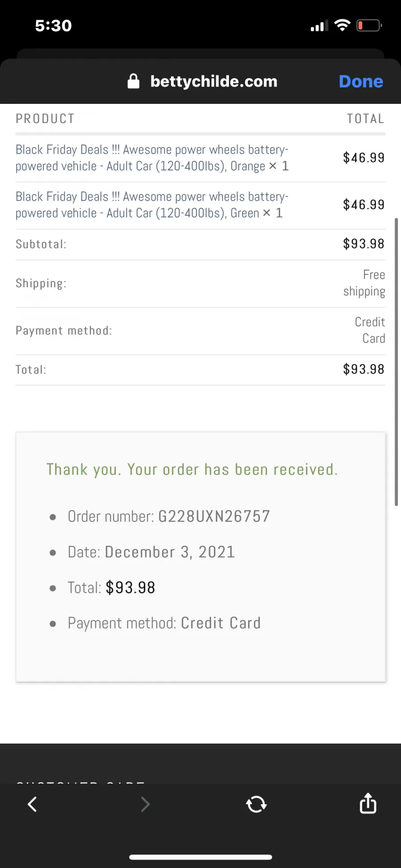401x868 pixels.
Task: Tap the bettychilde.com address text
Action: pyautogui.click(x=214, y=82)
